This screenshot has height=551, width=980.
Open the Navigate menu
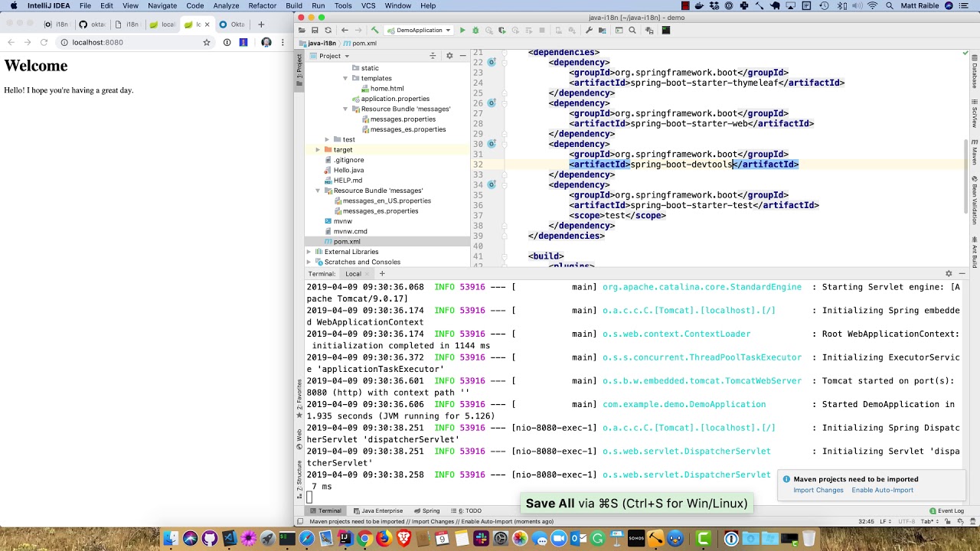162,5
